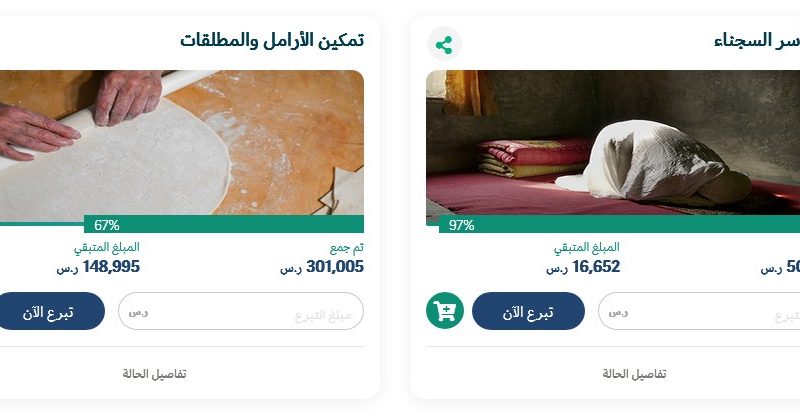Select the 148,995 remaining amount value
800x414 pixels.
(111, 266)
